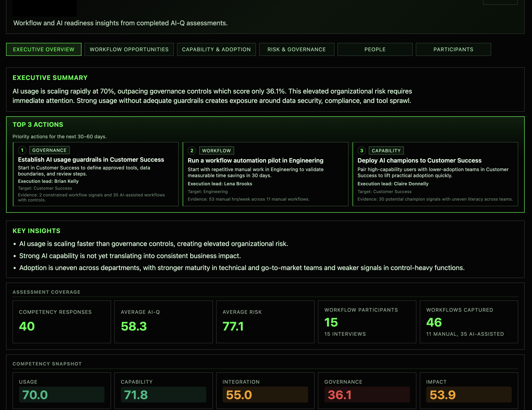Select the Executive Overview tab
The width and height of the screenshot is (532, 410).
[44, 49]
